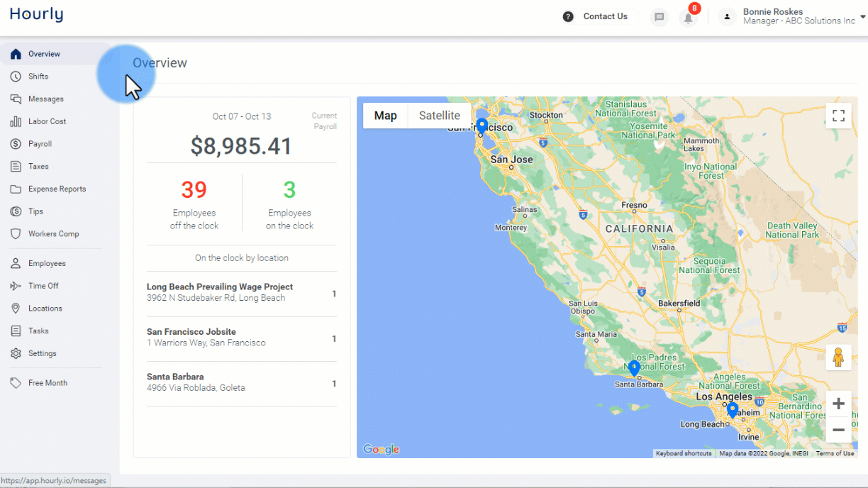Image resolution: width=868 pixels, height=488 pixels.
Task: Click the 39 employees off the clock
Action: click(194, 189)
